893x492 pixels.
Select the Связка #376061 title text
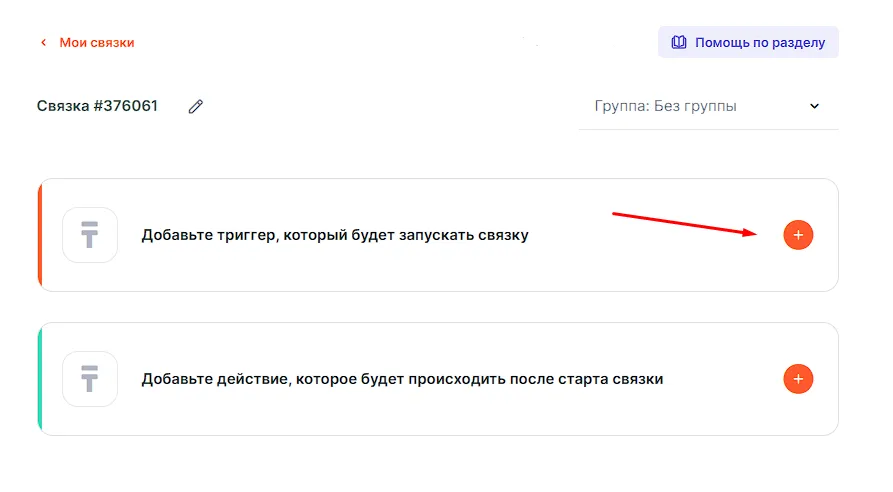click(97, 106)
